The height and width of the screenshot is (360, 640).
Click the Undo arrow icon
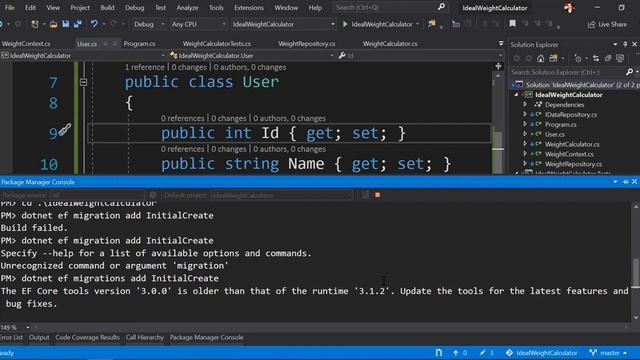coord(94,24)
